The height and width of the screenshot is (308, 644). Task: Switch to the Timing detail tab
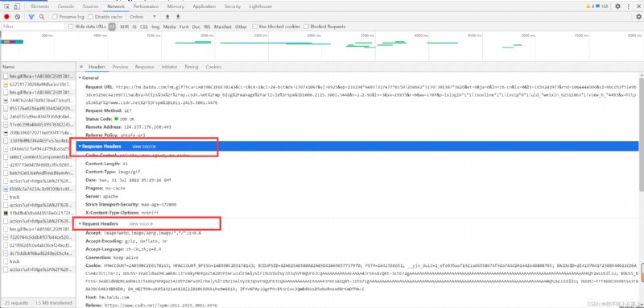click(x=192, y=67)
